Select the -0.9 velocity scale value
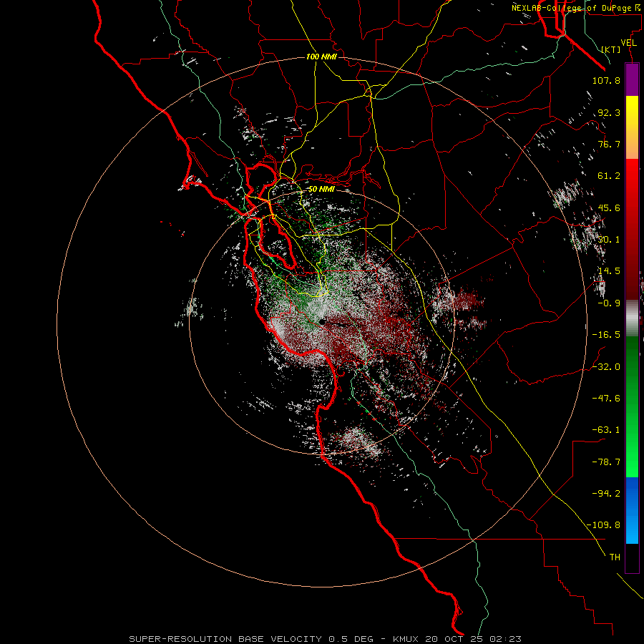Screen dimensions: 644x644 [609, 303]
